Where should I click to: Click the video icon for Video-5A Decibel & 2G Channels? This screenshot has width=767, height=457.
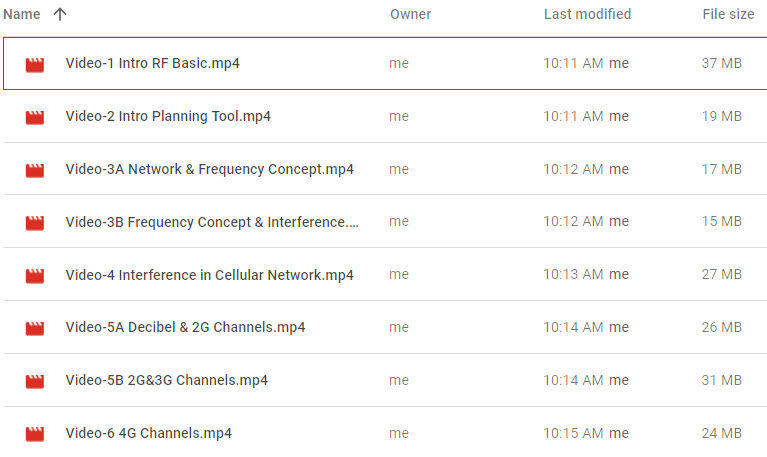pyautogui.click(x=35, y=328)
